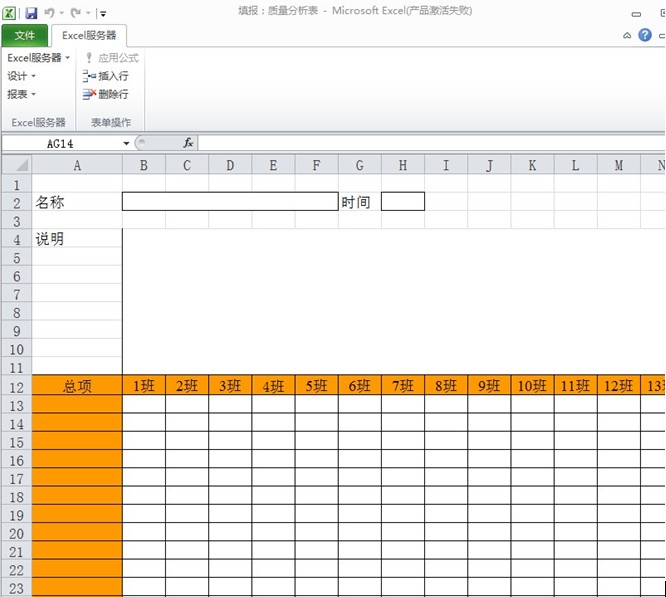Screen dimensions: 666x597
Task: Click the 名称 input box
Action: tap(230, 202)
